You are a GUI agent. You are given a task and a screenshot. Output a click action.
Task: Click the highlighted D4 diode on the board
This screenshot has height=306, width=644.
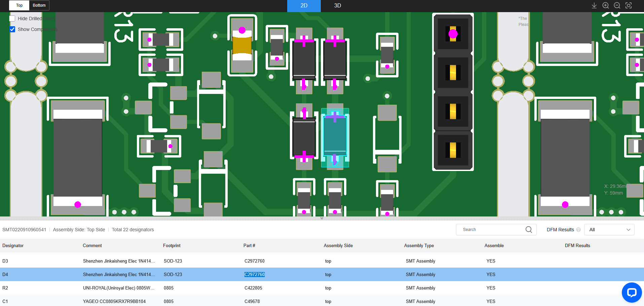tap(335, 138)
